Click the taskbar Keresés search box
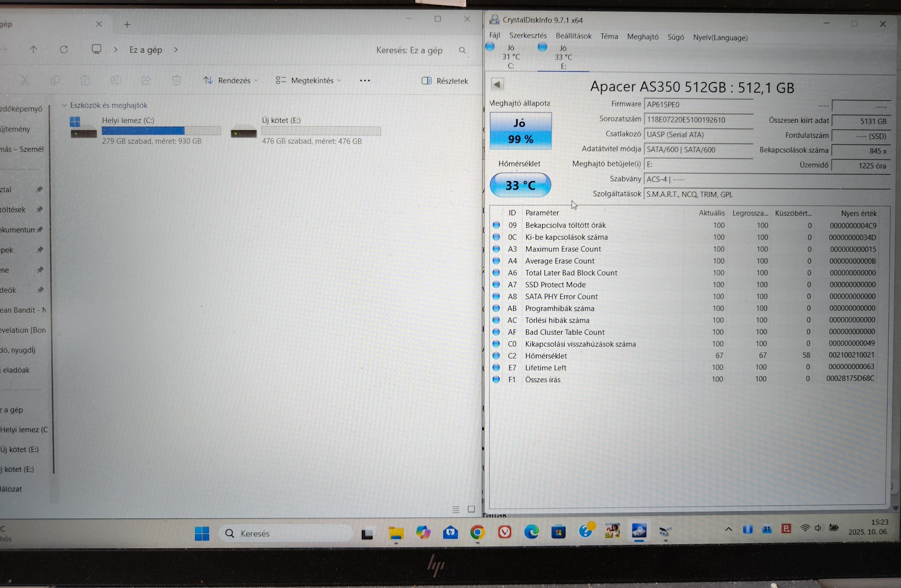The height and width of the screenshot is (588, 901). click(x=286, y=533)
